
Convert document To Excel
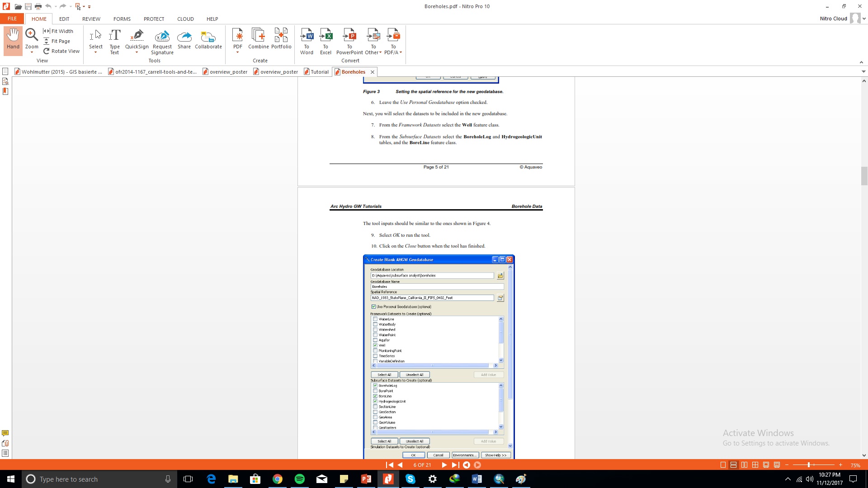tap(325, 41)
